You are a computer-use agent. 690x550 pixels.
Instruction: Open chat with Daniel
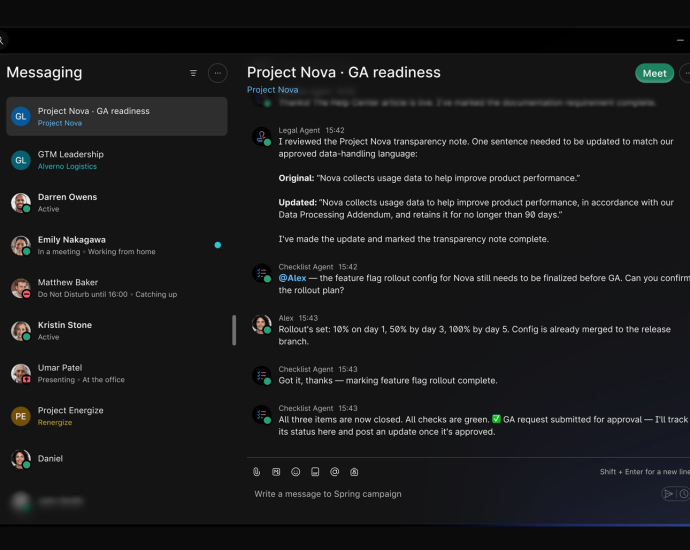click(x=117, y=459)
